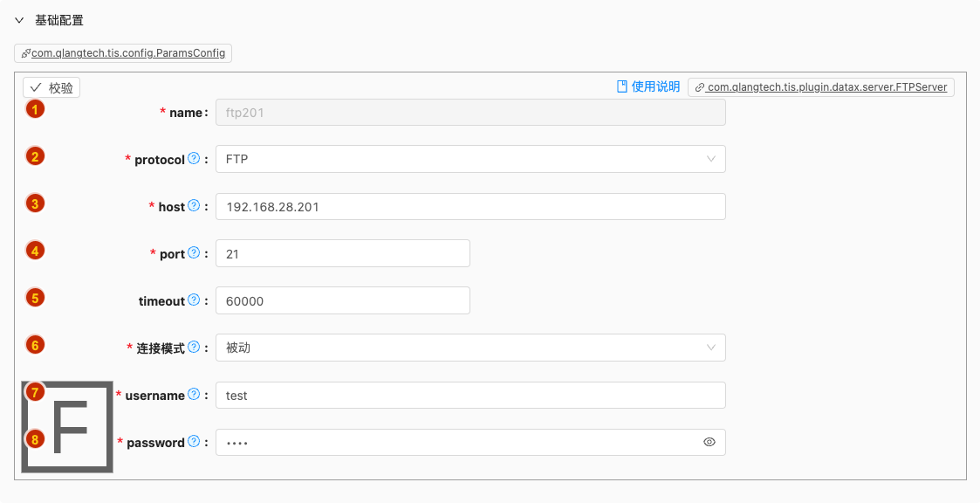Screen dimensions: 980x503
Task: Open the FTPServer plugin class link
Action: (820, 87)
